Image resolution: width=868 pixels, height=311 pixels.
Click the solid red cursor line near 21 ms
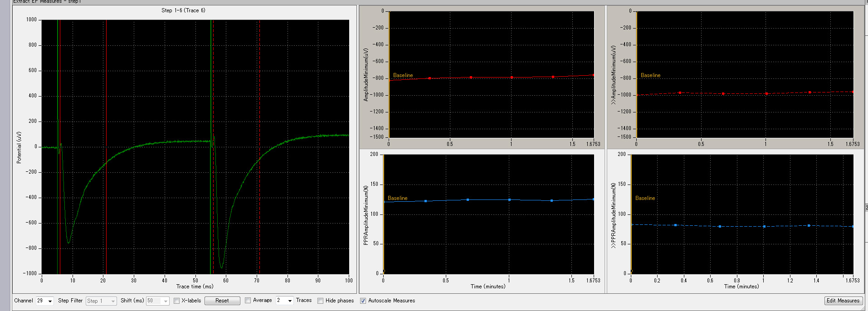pos(106,91)
